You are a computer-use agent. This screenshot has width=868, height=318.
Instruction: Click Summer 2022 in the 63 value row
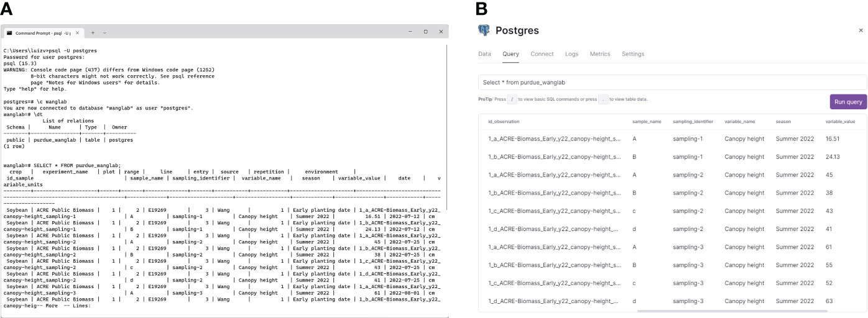pyautogui.click(x=795, y=301)
